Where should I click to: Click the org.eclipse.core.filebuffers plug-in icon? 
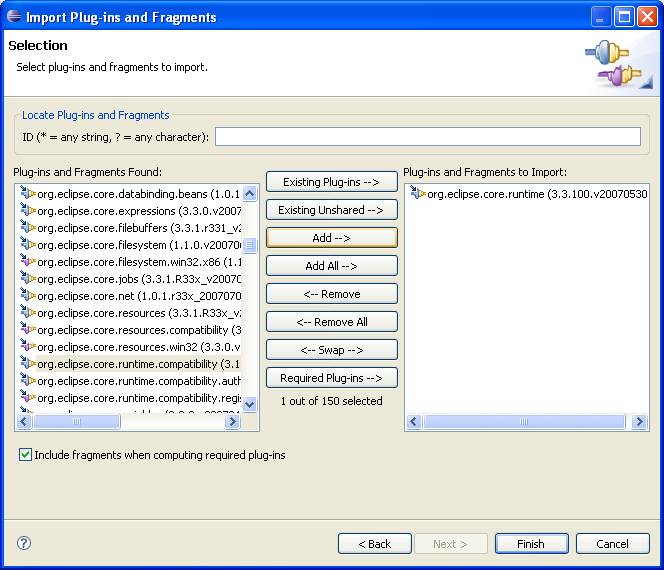[28, 227]
